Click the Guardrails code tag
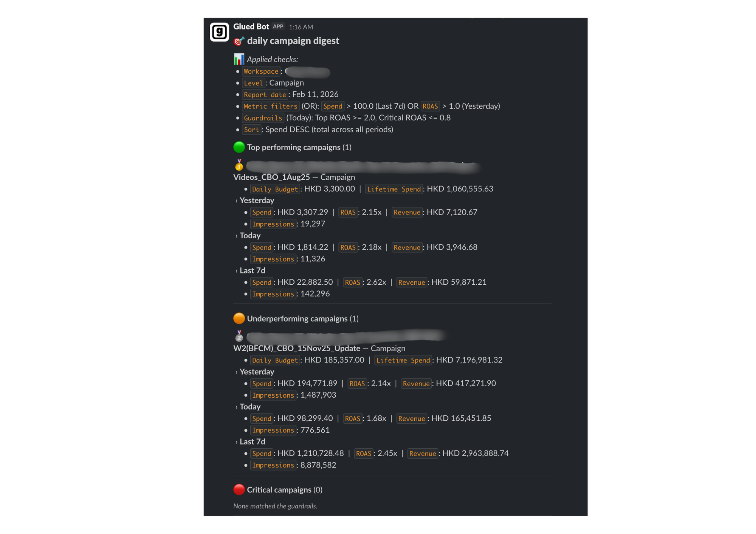The image size is (756, 534). point(263,118)
